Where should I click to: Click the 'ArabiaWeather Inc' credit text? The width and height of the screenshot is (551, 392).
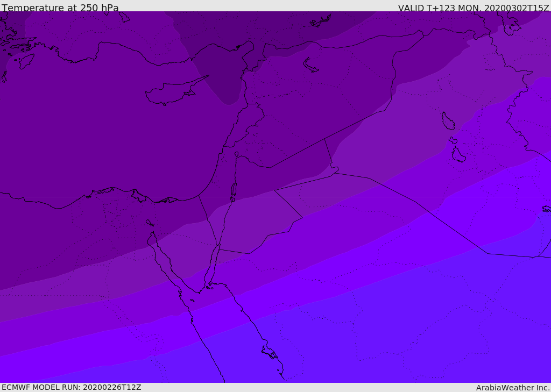pos(513,388)
